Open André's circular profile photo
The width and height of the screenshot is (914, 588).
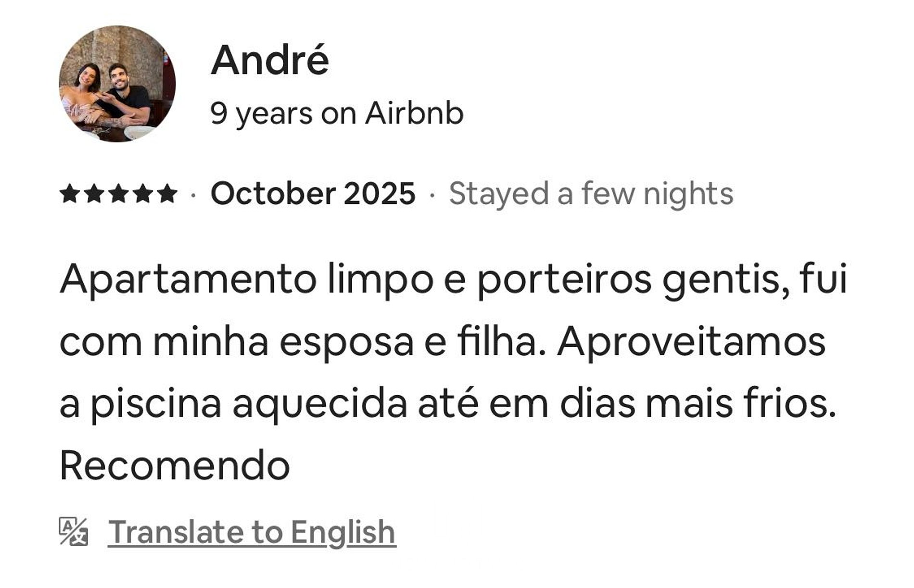[117, 84]
